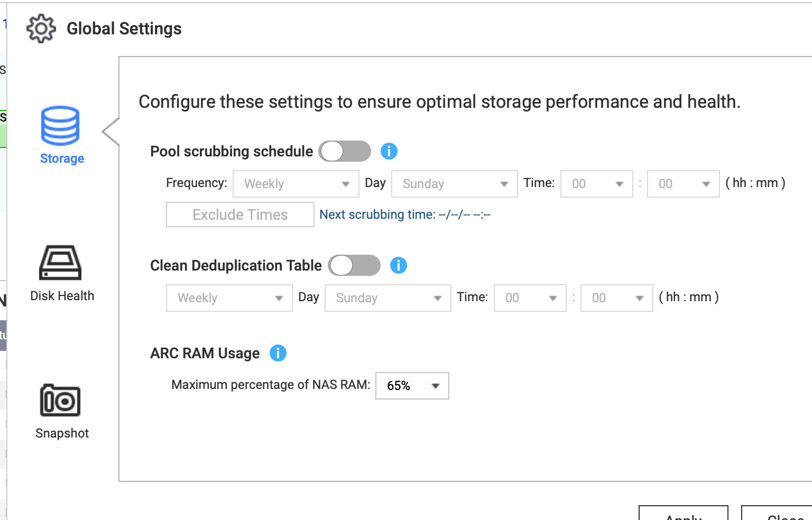Show info for ARC RAM Usage
The image size is (812, 520).
(x=278, y=353)
